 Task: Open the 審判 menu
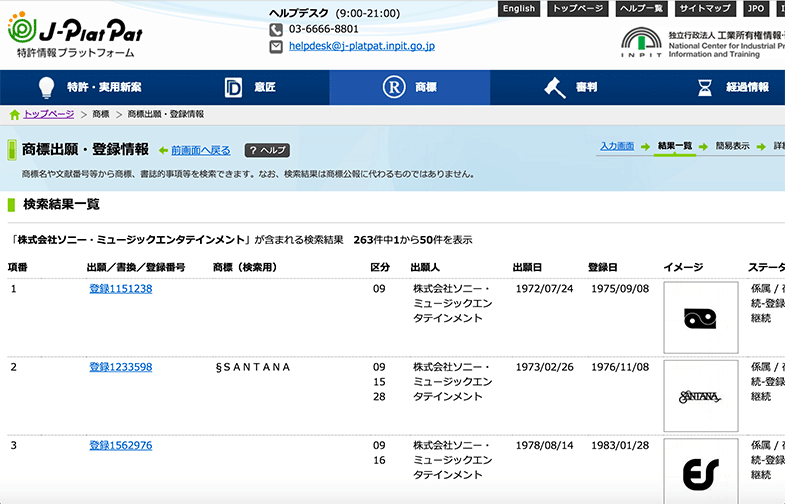[586, 87]
